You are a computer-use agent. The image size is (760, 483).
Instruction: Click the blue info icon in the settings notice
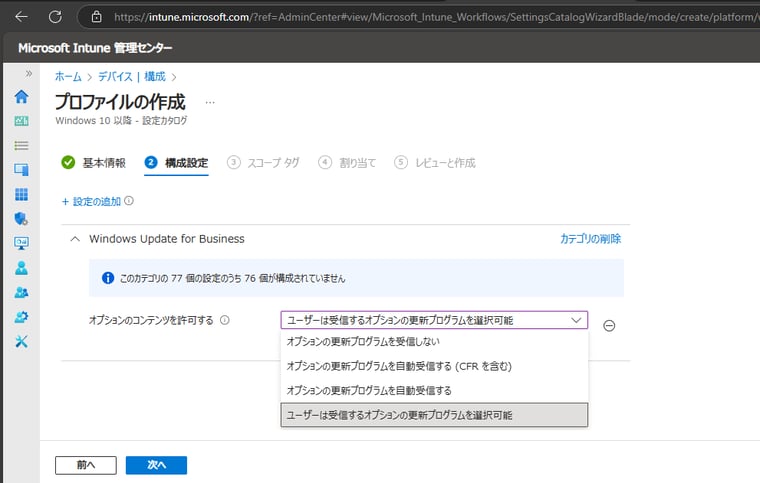coord(108,278)
